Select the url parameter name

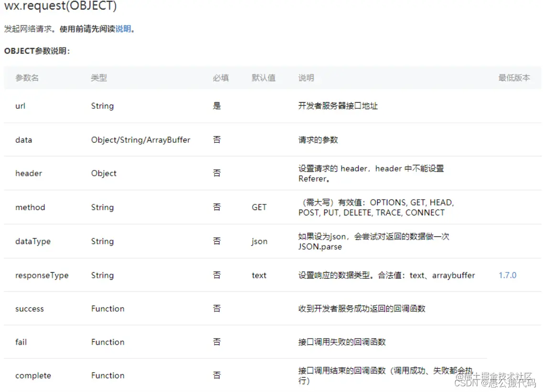pyautogui.click(x=20, y=106)
